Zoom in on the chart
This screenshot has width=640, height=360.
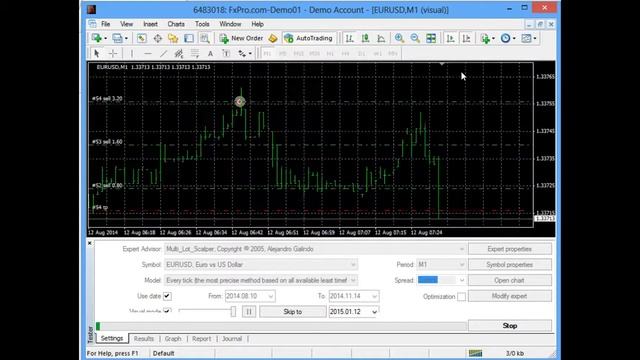(x=399, y=38)
